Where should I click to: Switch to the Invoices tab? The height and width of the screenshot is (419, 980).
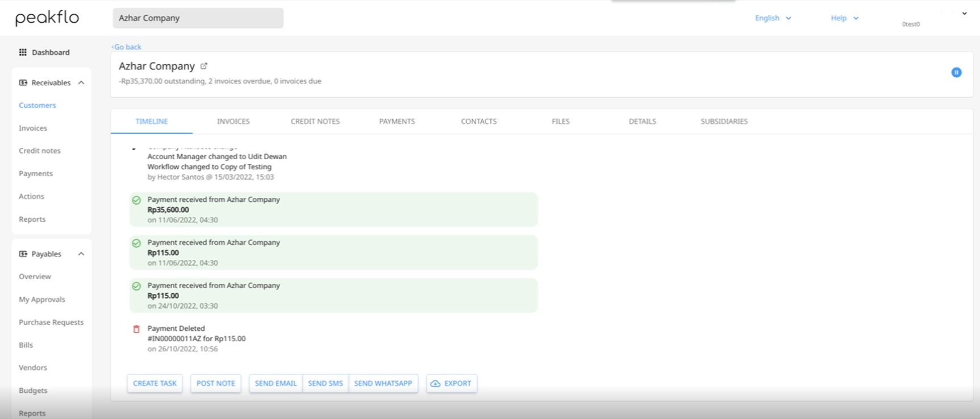point(233,121)
